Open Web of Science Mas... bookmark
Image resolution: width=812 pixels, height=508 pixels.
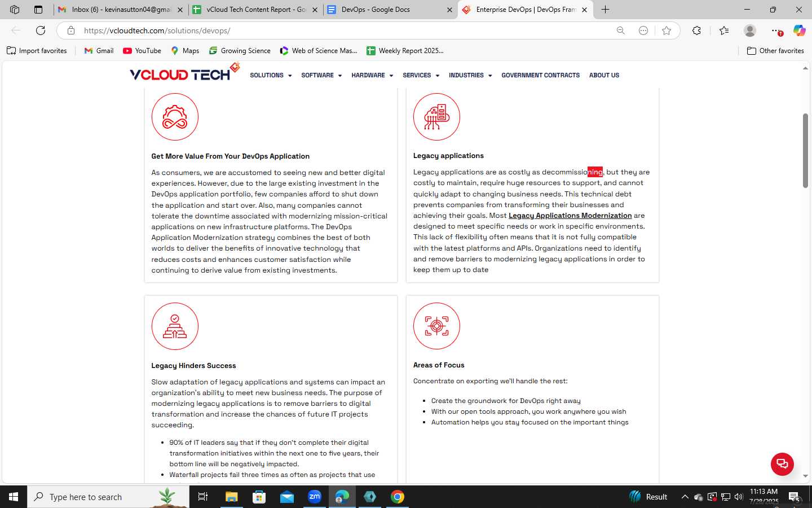(319, 51)
